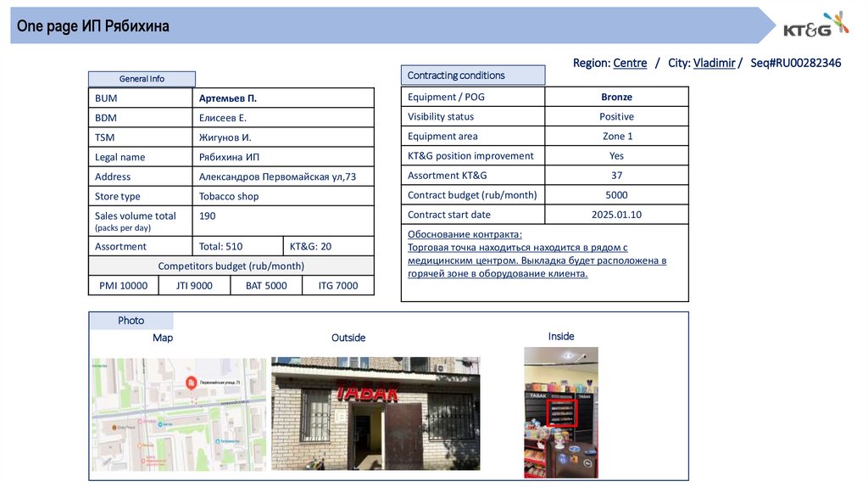The width and height of the screenshot is (868, 487).
Task: Select the Outside storefront photo
Action: (376, 413)
